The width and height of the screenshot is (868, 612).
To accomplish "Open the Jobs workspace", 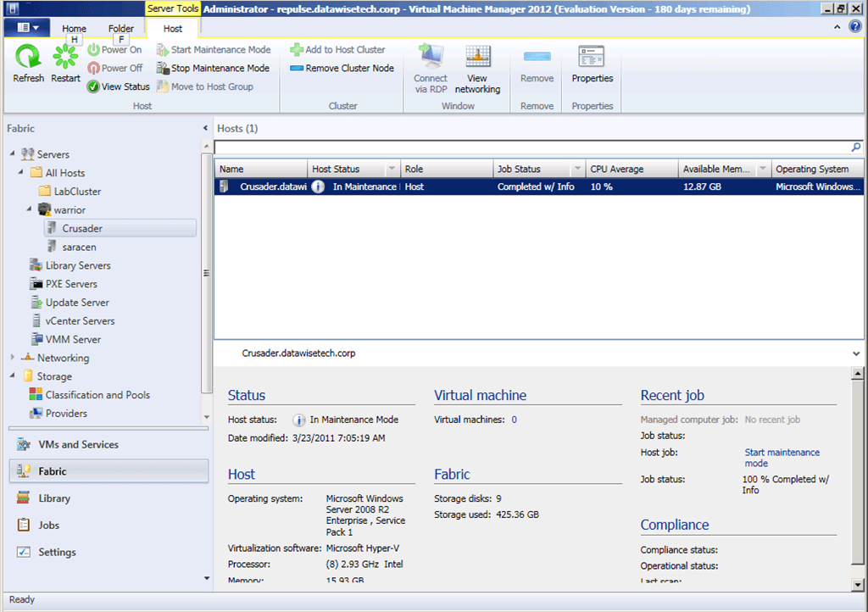I will (x=108, y=526).
